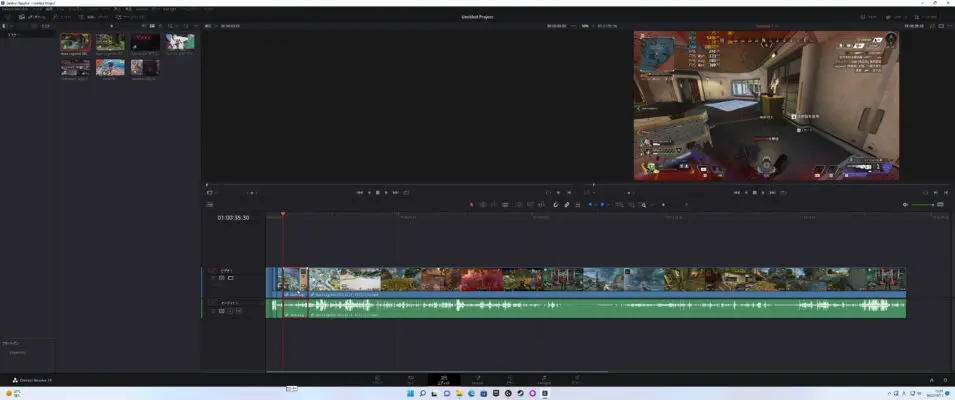The width and height of the screenshot is (955, 400).
Task: Play the source viewer forward
Action: tap(386, 192)
